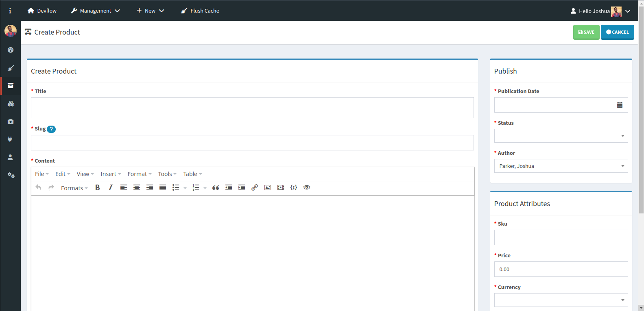Click the green Save button
644x311 pixels.
[x=586, y=32]
